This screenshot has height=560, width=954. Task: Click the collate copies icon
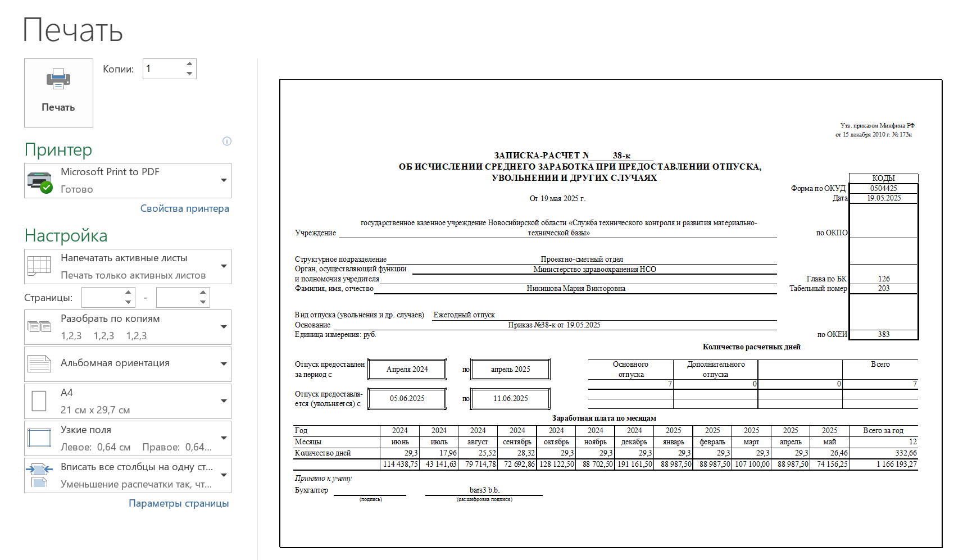[40, 327]
